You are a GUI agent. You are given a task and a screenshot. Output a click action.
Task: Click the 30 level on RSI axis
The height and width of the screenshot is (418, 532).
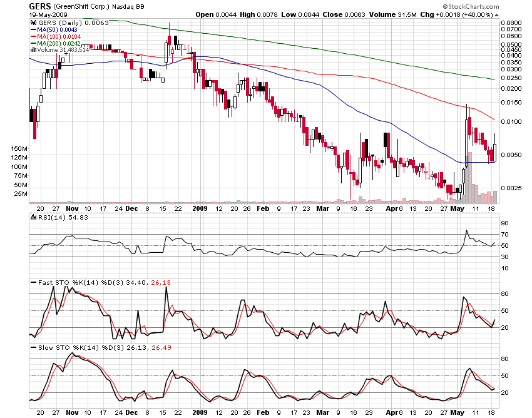click(505, 257)
